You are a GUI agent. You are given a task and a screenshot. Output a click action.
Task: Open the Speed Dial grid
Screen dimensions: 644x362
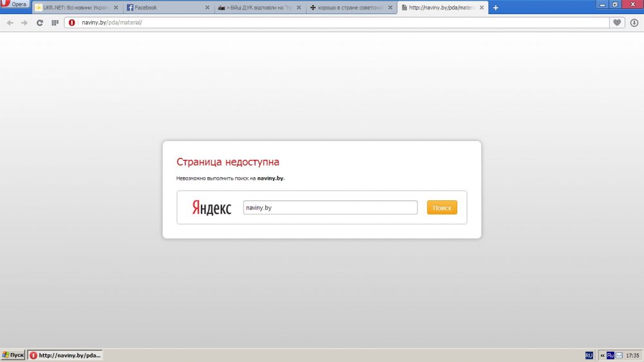coord(55,23)
